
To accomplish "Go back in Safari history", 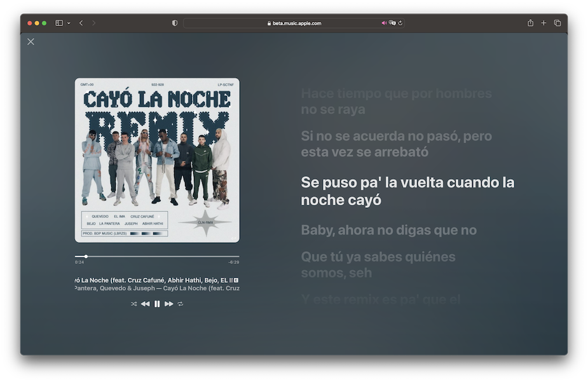I will (81, 23).
